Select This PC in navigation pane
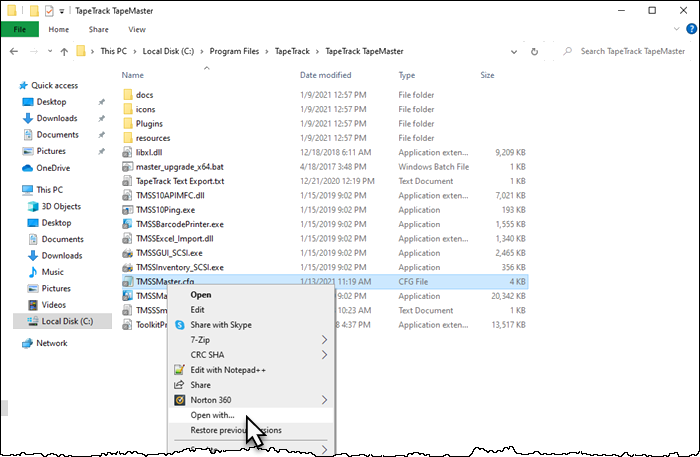700x457 pixels. click(43, 190)
